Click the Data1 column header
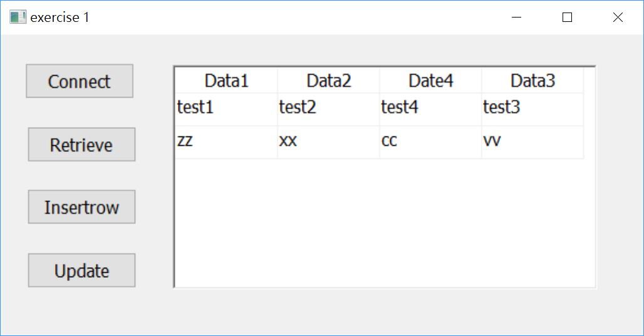This screenshot has width=644, height=336. [x=226, y=81]
